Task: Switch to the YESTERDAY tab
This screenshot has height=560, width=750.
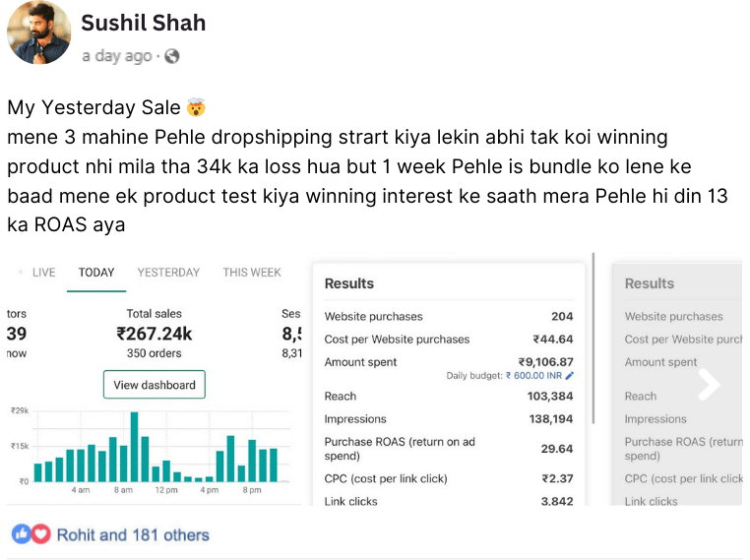Action: point(168,273)
